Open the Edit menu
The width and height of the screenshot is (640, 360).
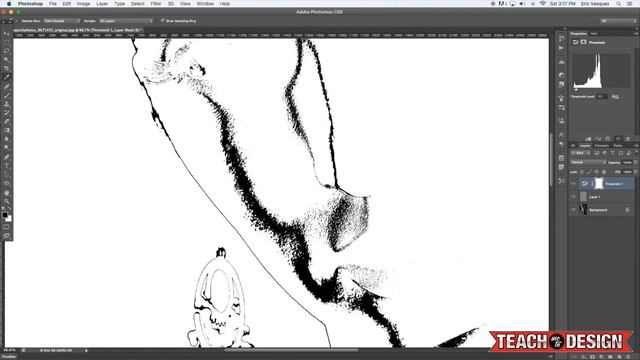[x=67, y=4]
